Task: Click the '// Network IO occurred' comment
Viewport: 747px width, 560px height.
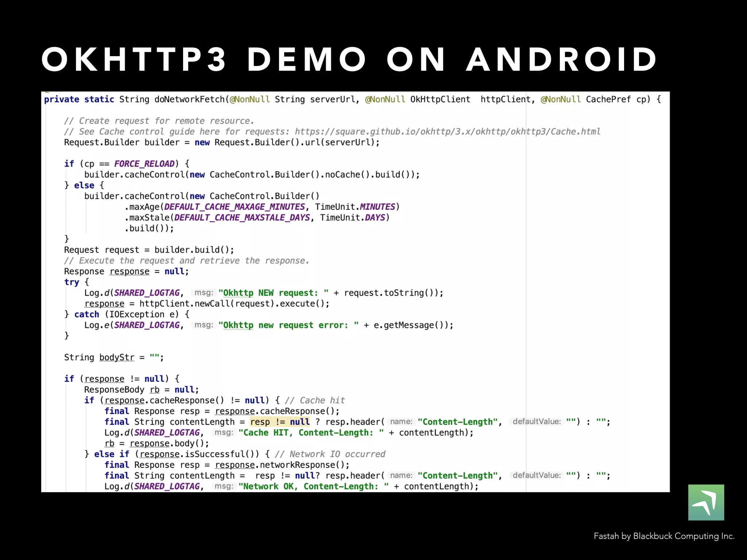Action: (x=330, y=454)
